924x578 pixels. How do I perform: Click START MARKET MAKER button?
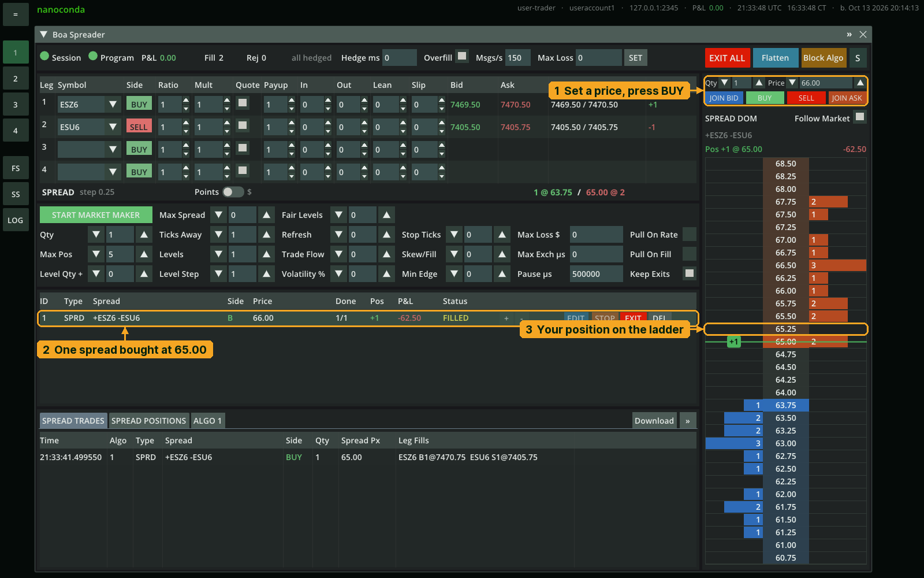click(x=96, y=215)
